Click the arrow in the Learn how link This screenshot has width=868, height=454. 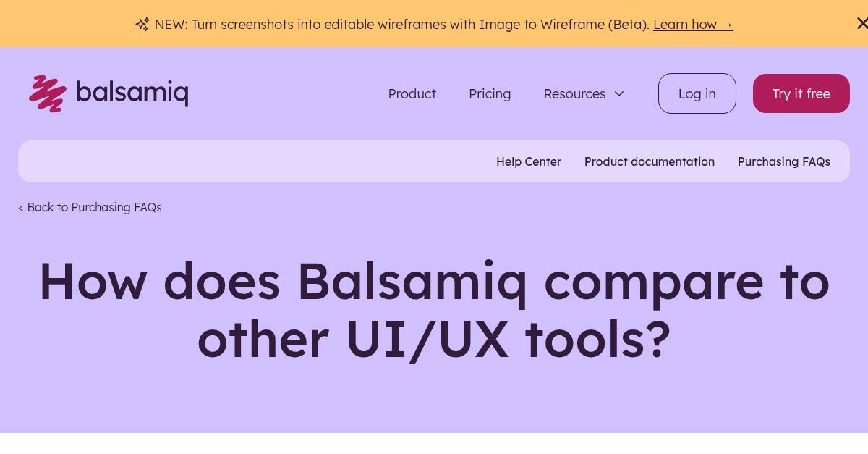coord(727,24)
